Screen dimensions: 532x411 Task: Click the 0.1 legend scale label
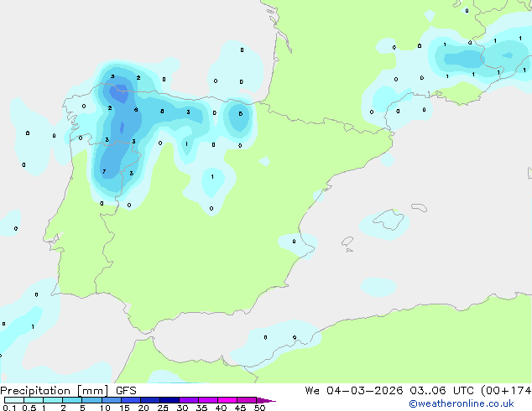9,408
